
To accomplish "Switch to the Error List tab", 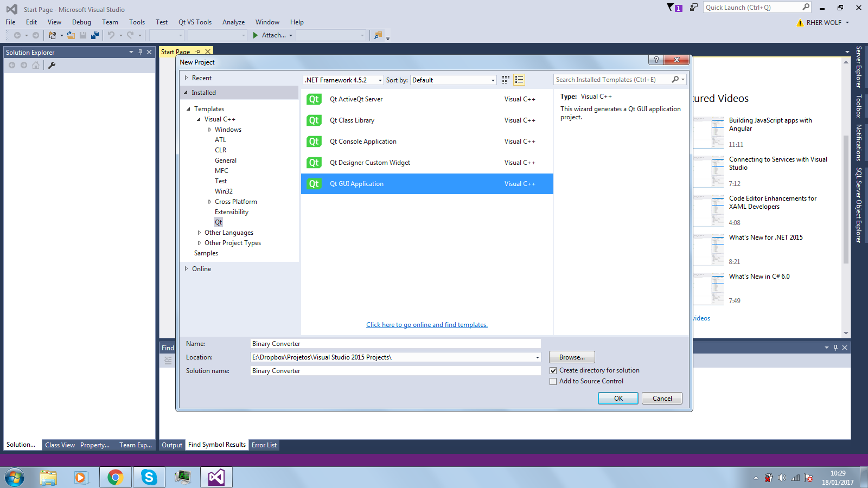I will [x=264, y=445].
